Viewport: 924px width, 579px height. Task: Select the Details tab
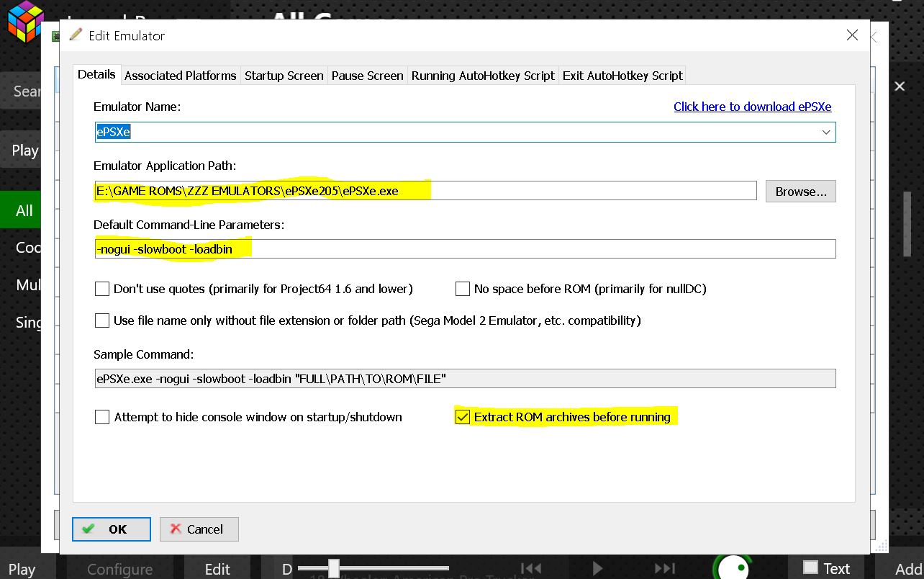(96, 74)
